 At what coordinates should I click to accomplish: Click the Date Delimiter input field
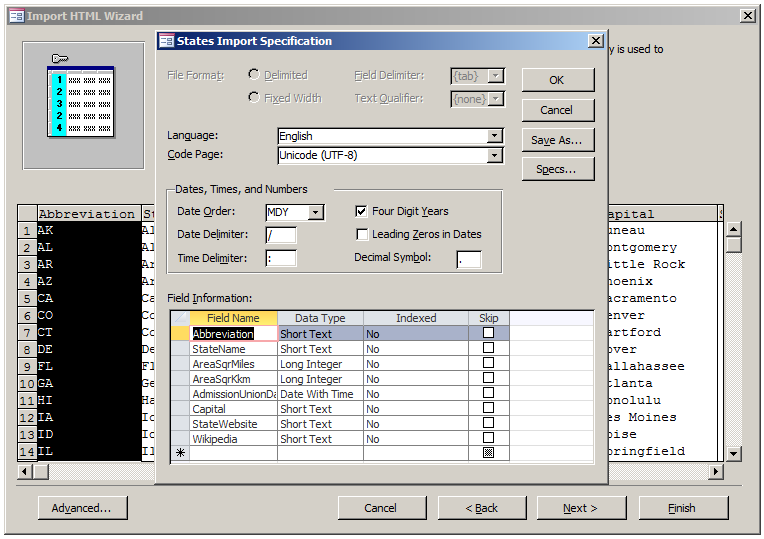[281, 235]
